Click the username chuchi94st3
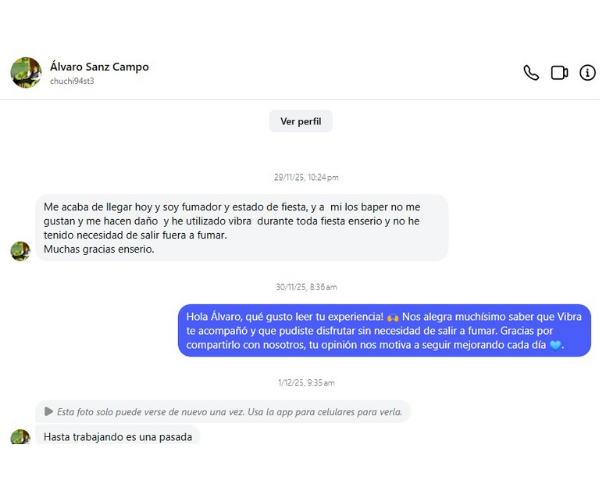Image resolution: width=600 pixels, height=500 pixels. coord(72,81)
